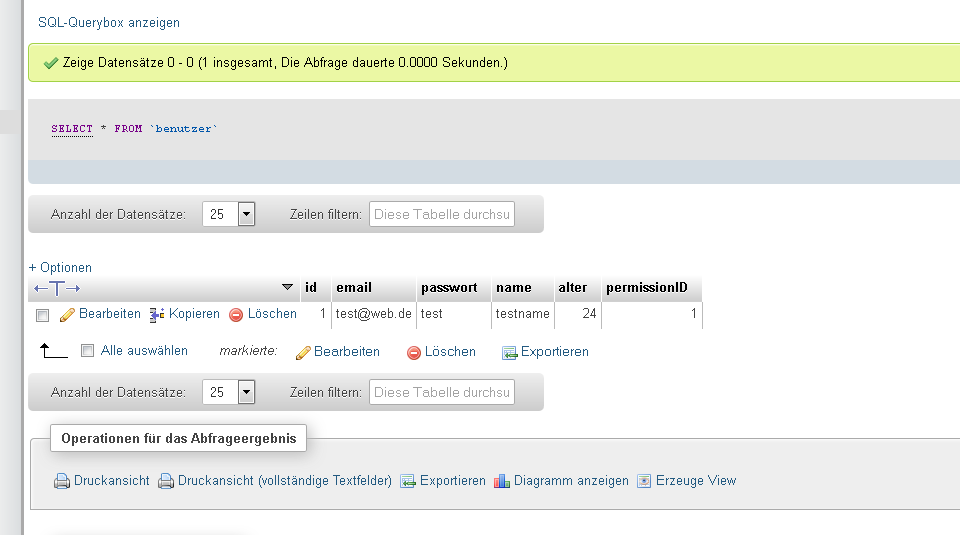Open the lower Anzahl der Datensätze dropdown
Viewport: 960px width, 535px height.
pyautogui.click(x=246, y=392)
